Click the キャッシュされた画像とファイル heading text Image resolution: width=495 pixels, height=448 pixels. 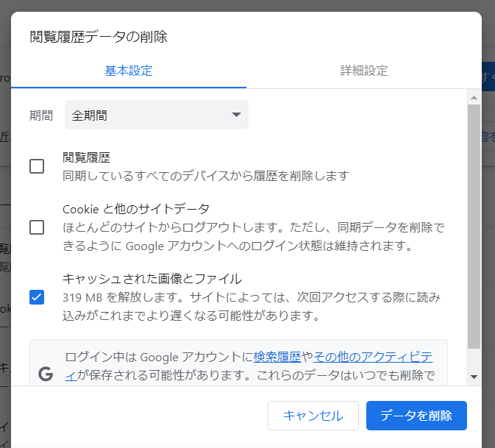[152, 279]
